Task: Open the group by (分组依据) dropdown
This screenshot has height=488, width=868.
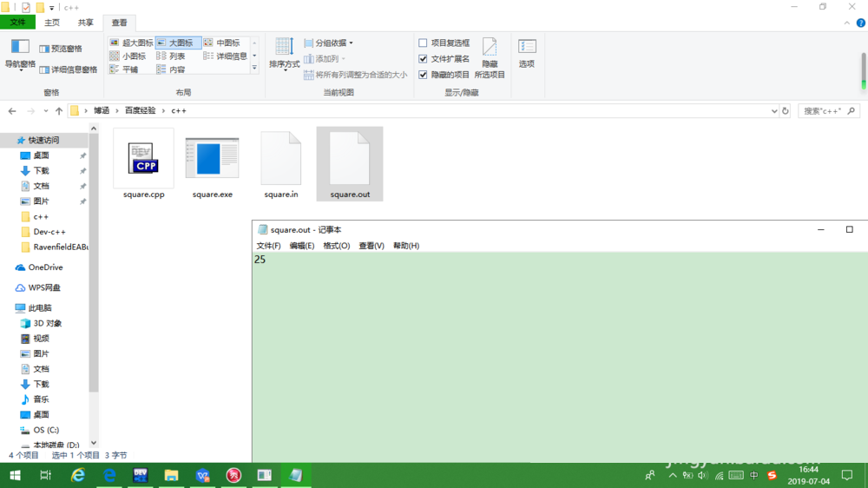Action: click(329, 43)
